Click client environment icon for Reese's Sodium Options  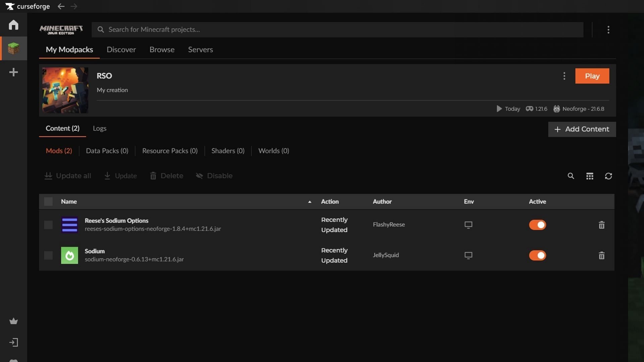tap(468, 225)
